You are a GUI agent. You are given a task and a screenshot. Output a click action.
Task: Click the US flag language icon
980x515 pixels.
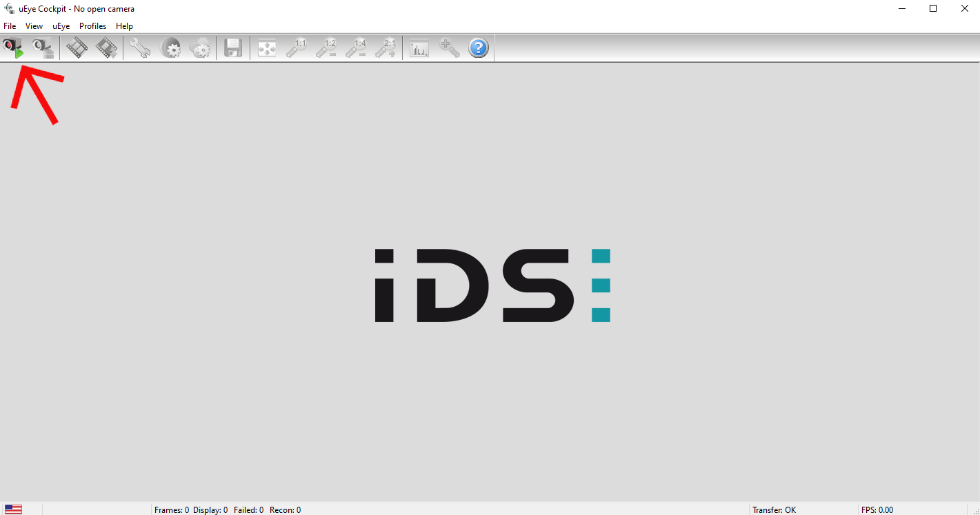13,509
